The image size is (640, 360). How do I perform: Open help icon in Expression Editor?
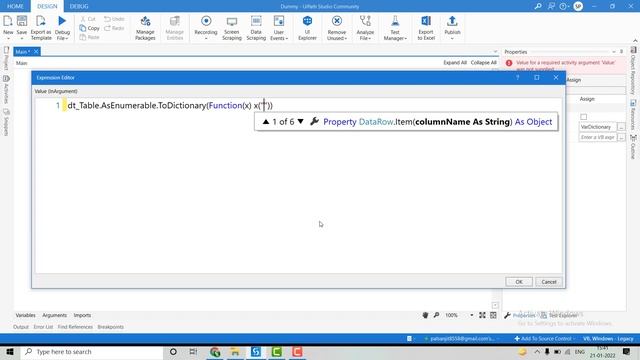[x=518, y=78]
